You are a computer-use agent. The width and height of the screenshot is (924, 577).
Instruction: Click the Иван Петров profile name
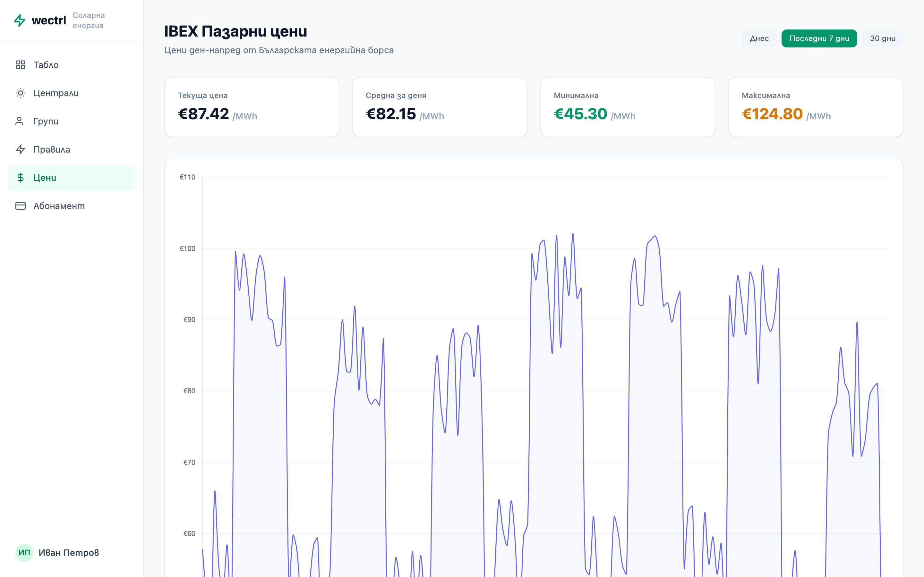tap(69, 552)
